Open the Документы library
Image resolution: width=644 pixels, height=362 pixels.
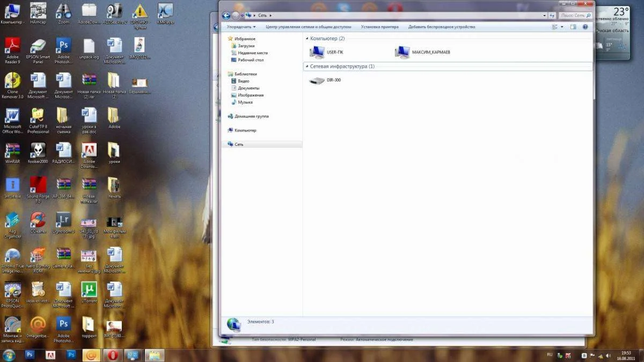[245, 88]
